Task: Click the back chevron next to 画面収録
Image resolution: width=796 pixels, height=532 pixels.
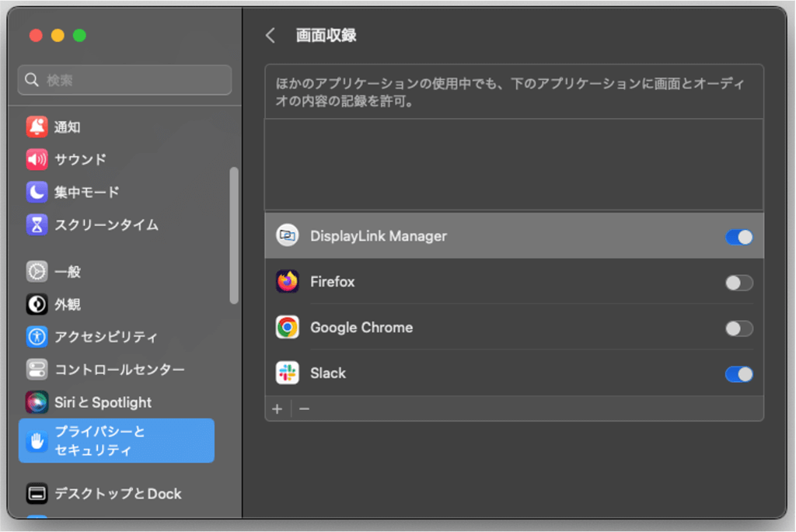Action: [x=271, y=35]
